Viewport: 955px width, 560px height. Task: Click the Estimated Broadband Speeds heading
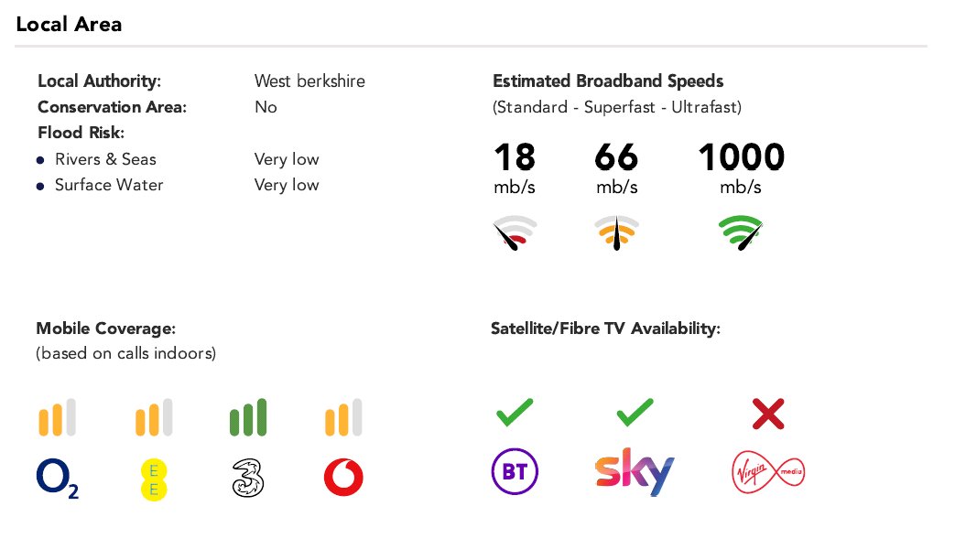608,81
